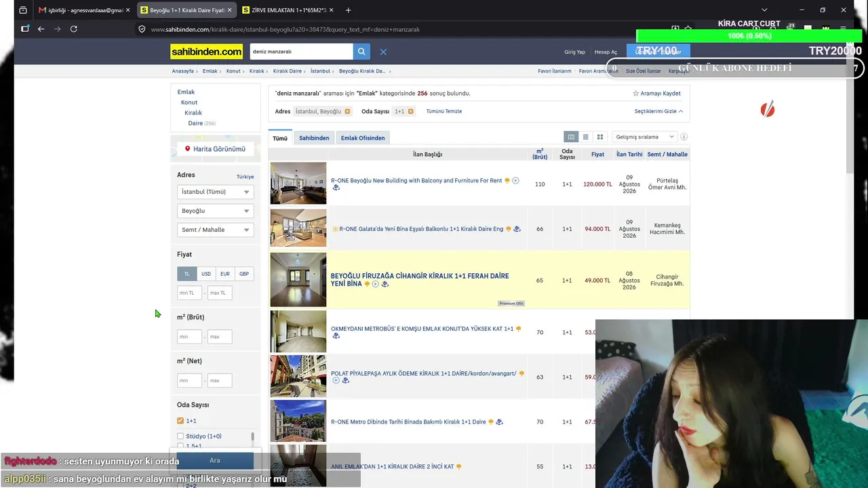Click the Giriş Yap login link
This screenshot has height=488, width=868.
[574, 52]
